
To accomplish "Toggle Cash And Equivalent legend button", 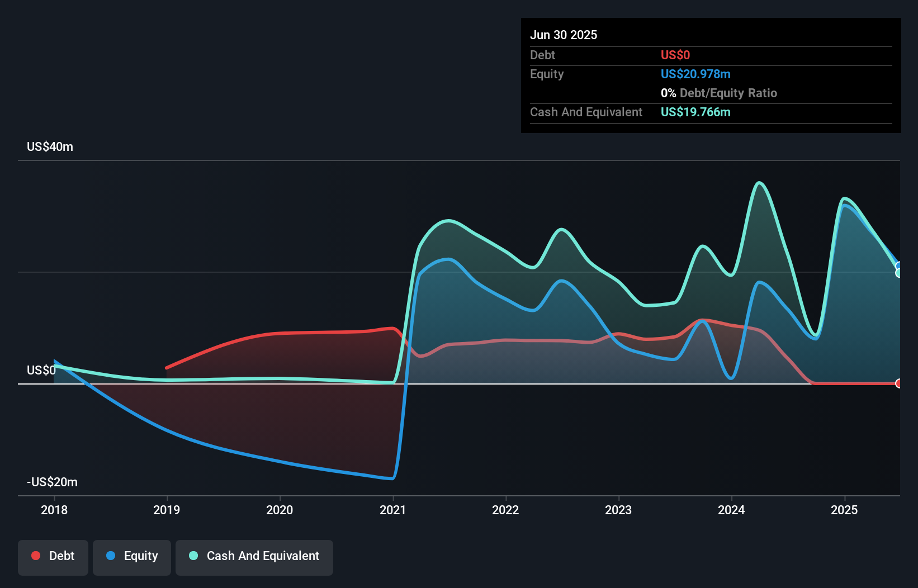I will click(x=254, y=557).
